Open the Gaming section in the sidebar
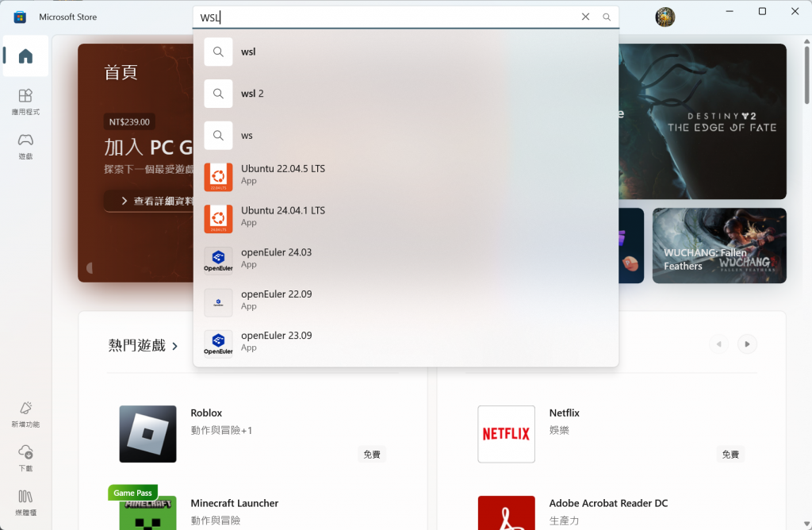 click(25, 146)
